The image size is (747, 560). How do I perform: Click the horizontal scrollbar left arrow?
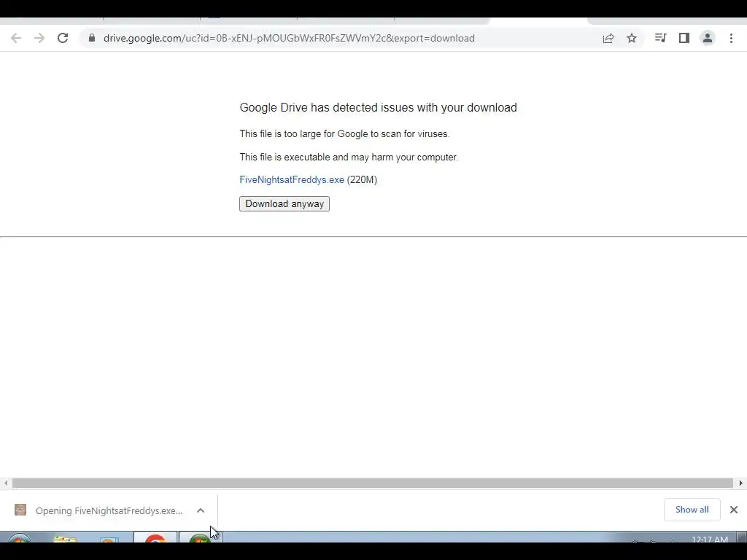(x=5, y=483)
